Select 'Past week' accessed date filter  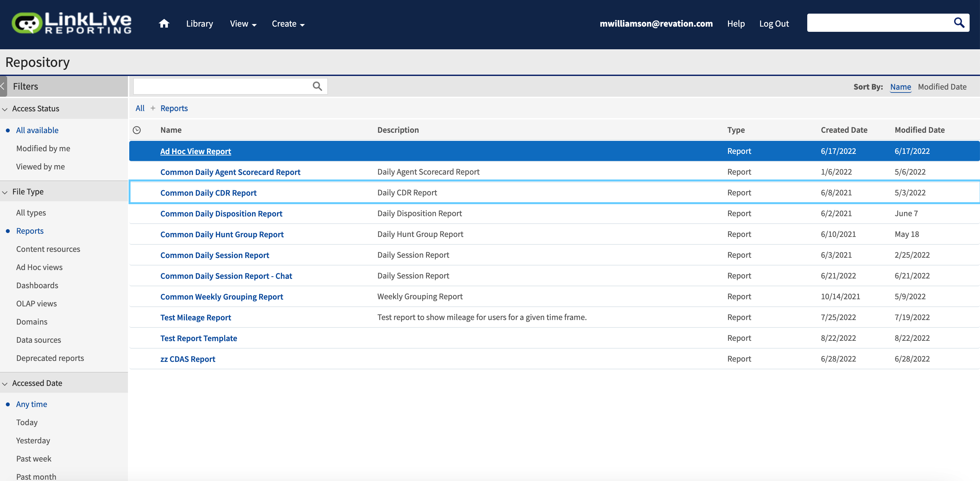tap(33, 459)
